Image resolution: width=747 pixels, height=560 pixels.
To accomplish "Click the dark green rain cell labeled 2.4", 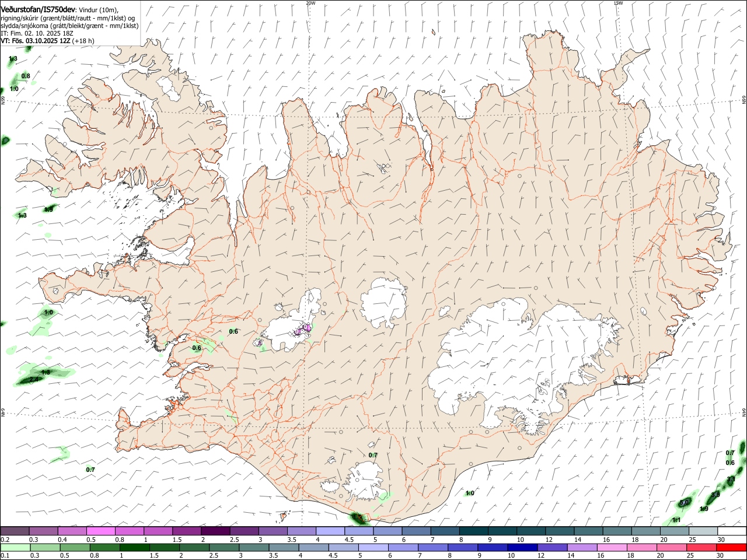I will point(31,380).
